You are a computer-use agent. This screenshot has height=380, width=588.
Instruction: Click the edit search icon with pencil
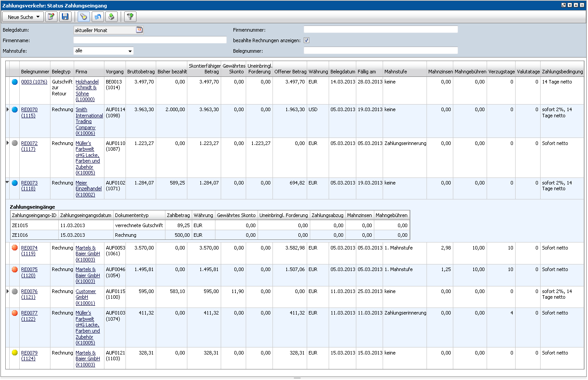[51, 17]
